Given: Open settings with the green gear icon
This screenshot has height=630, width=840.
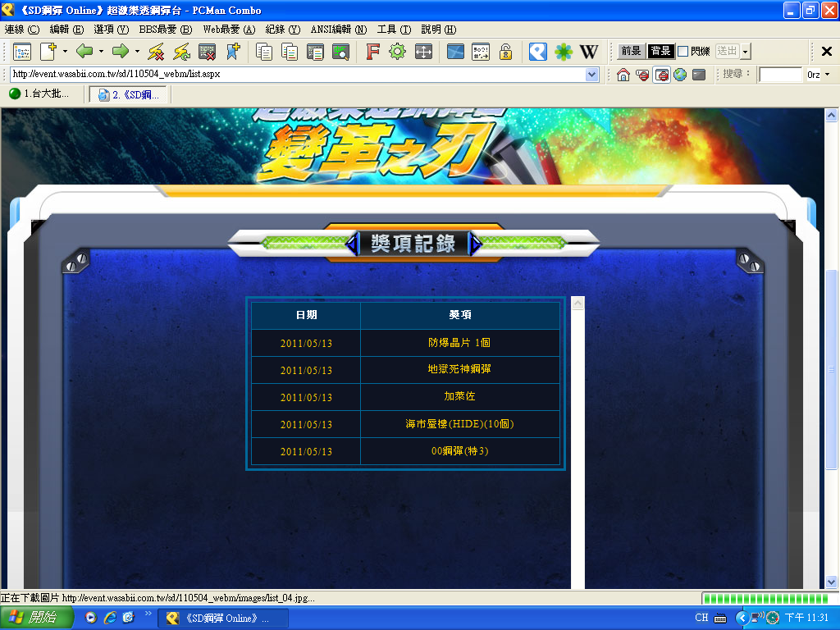Looking at the screenshot, I should coord(398,52).
